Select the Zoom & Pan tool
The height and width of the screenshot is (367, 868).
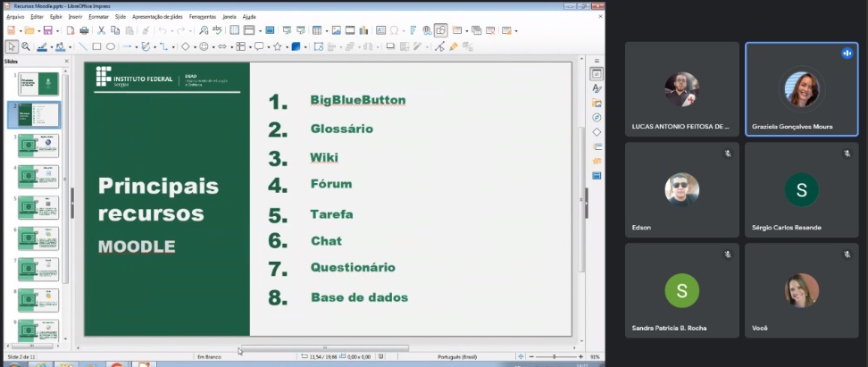point(26,46)
